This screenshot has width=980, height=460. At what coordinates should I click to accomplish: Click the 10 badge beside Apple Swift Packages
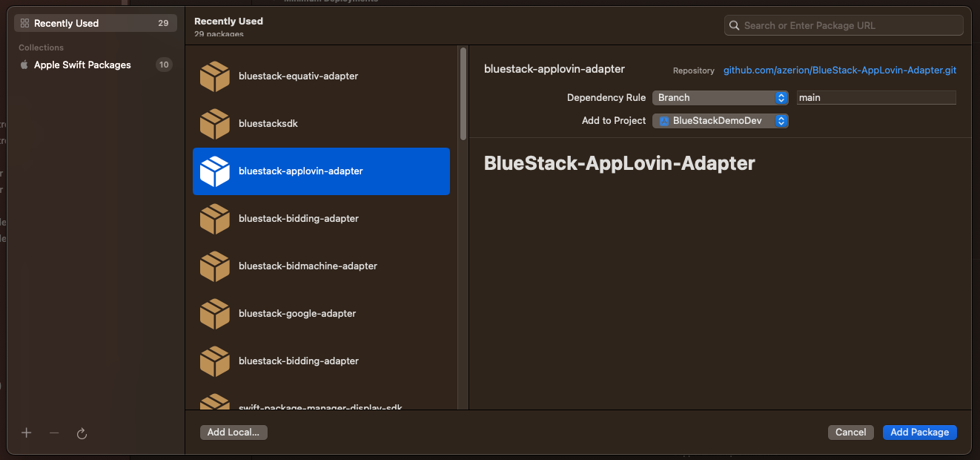[164, 65]
